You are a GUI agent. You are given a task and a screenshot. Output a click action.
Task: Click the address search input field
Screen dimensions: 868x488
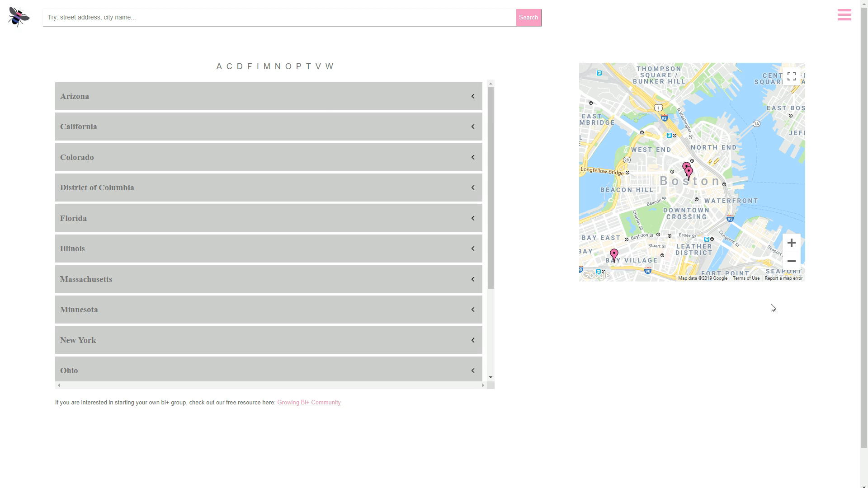[x=279, y=18]
